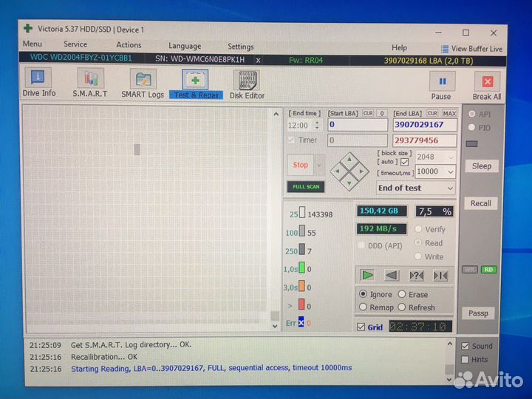Image resolution: width=532 pixels, height=399 pixels.
Task: Expand the timeout,ms dropdown
Action: (451, 171)
